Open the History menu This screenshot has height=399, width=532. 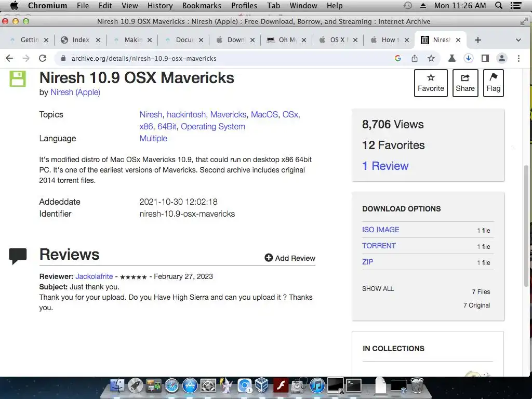[160, 5]
